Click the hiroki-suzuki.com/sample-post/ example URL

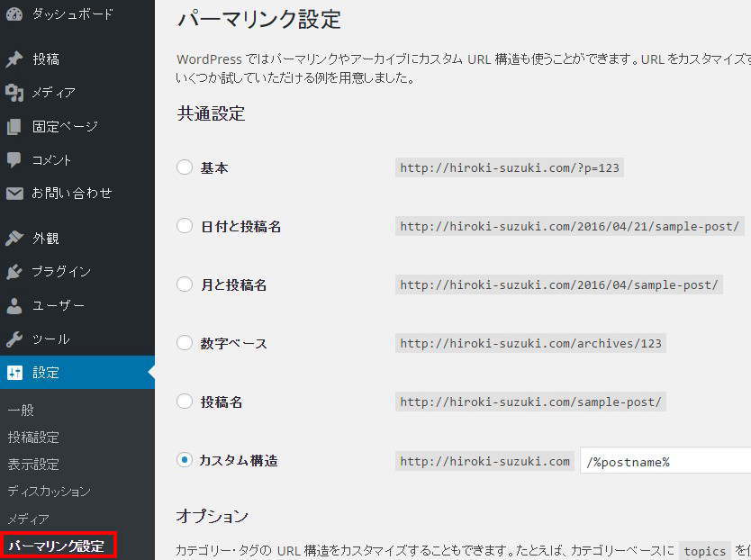530,402
